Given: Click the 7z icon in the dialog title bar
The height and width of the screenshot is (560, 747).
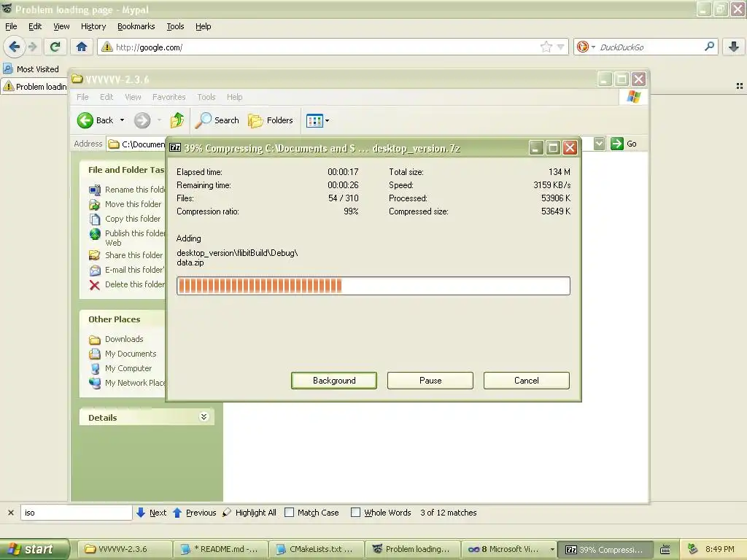Looking at the screenshot, I should pos(175,147).
